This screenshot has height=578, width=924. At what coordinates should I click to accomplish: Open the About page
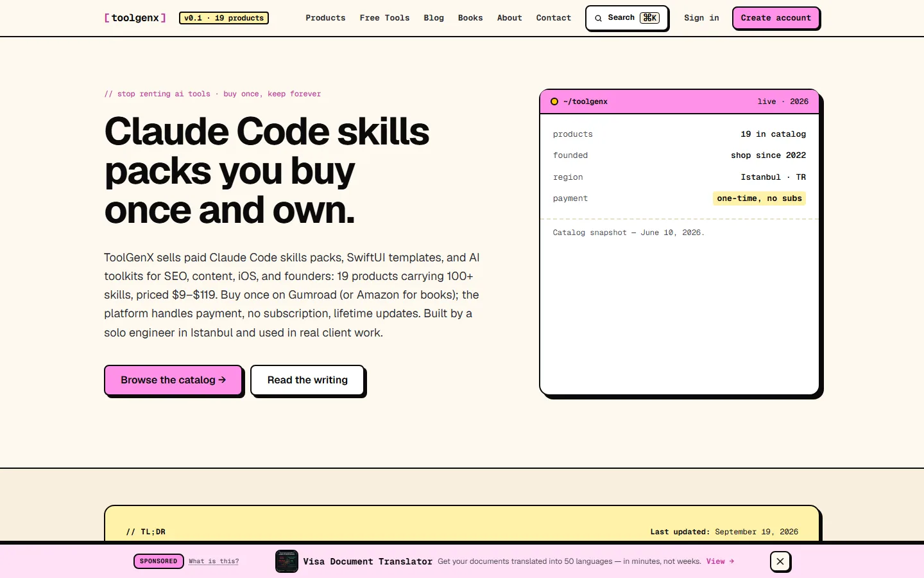(509, 18)
